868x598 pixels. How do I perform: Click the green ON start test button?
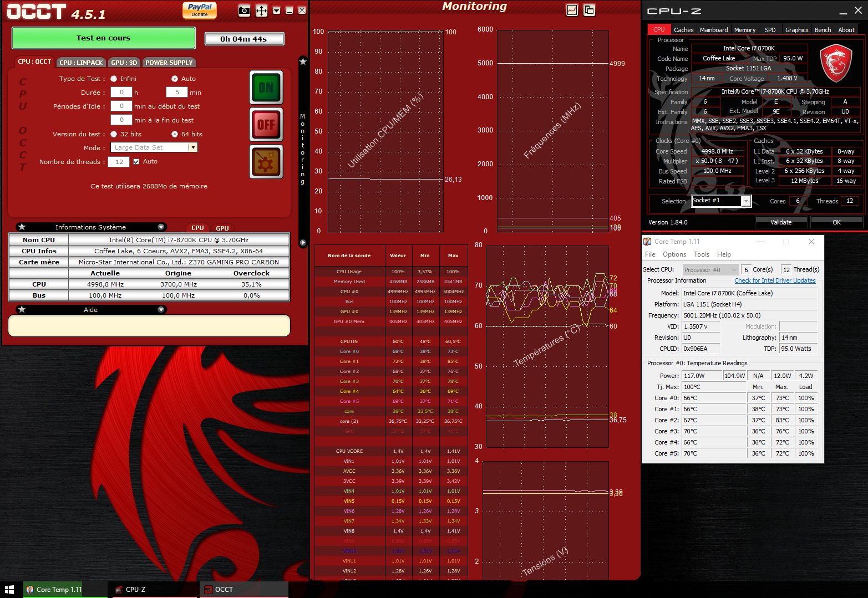pyautogui.click(x=266, y=88)
